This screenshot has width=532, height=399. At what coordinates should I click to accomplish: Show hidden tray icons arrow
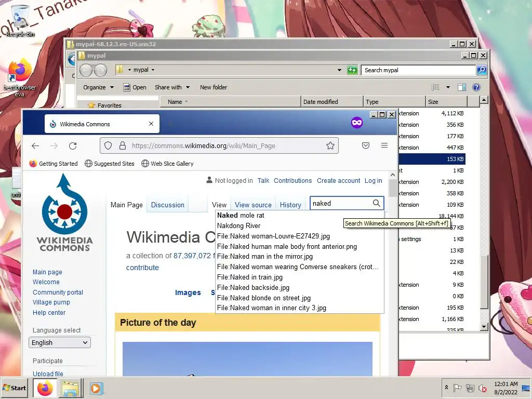pos(446,387)
